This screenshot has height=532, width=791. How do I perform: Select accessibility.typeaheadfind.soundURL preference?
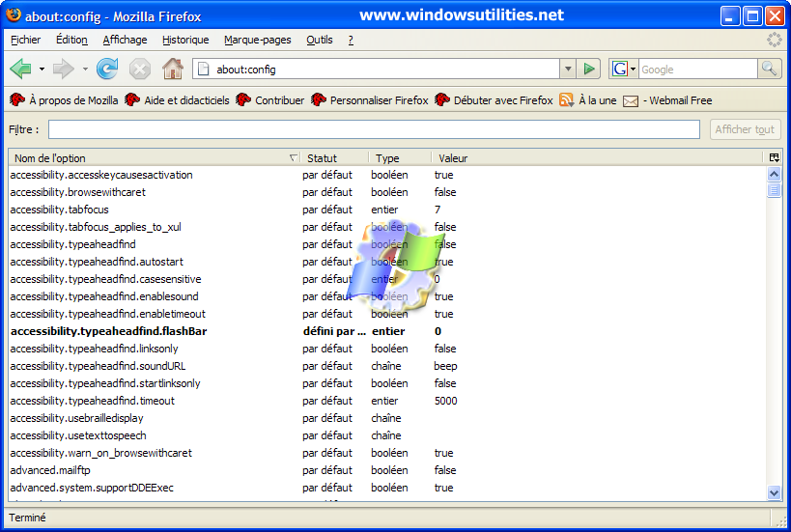[387, 366]
